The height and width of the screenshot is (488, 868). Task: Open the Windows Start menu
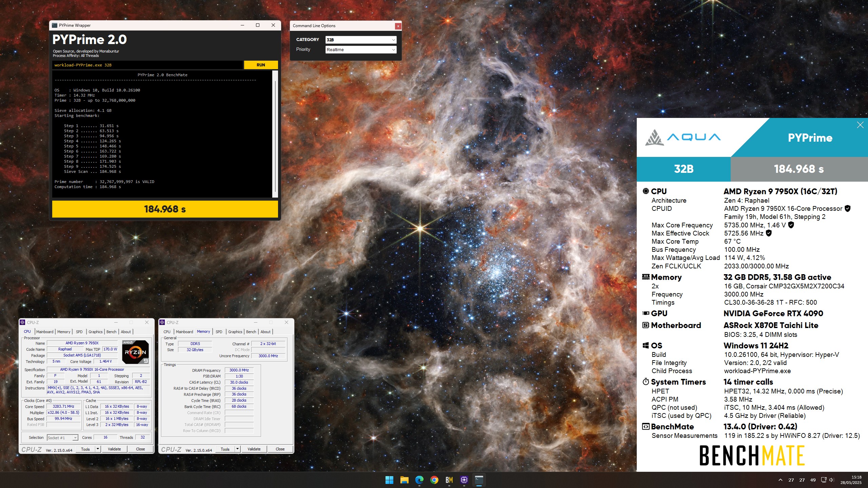(x=389, y=480)
